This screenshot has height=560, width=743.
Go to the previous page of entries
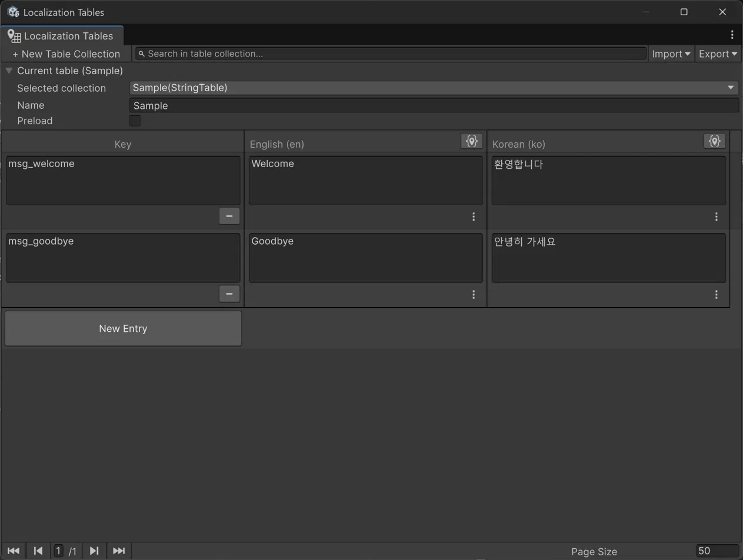tap(38, 551)
